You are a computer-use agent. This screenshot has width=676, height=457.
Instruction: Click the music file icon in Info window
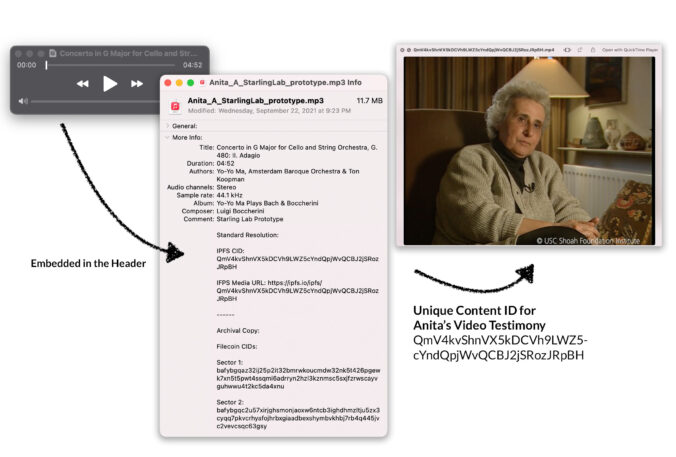(175, 105)
